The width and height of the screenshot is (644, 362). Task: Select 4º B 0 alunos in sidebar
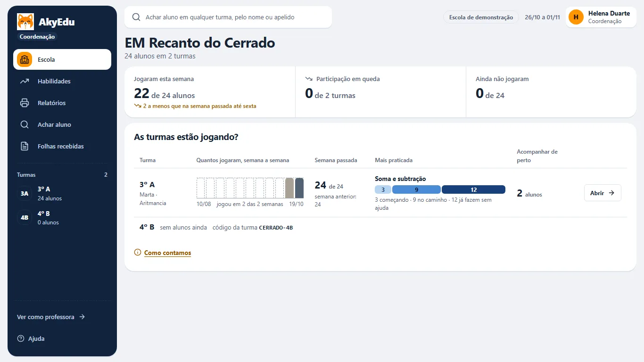[x=62, y=217]
